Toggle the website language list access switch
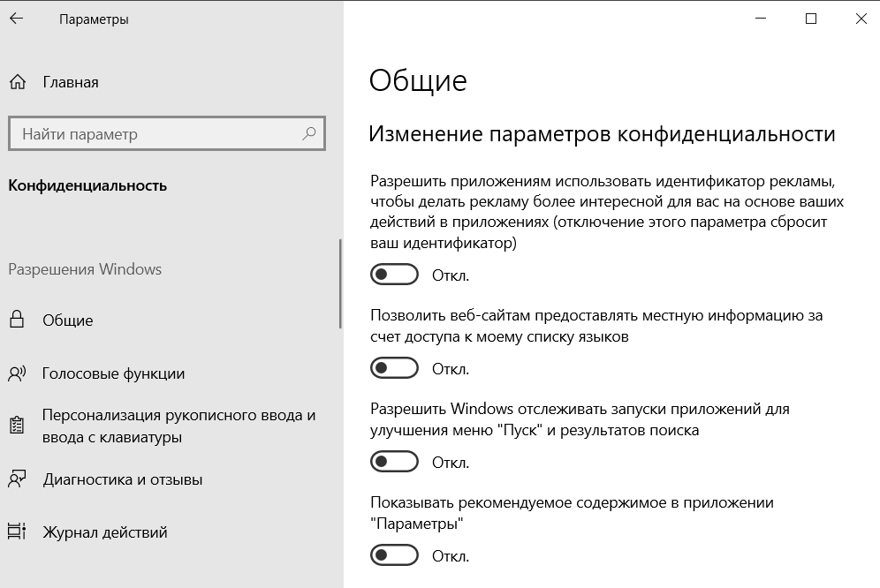This screenshot has height=588, width=880. point(394,368)
